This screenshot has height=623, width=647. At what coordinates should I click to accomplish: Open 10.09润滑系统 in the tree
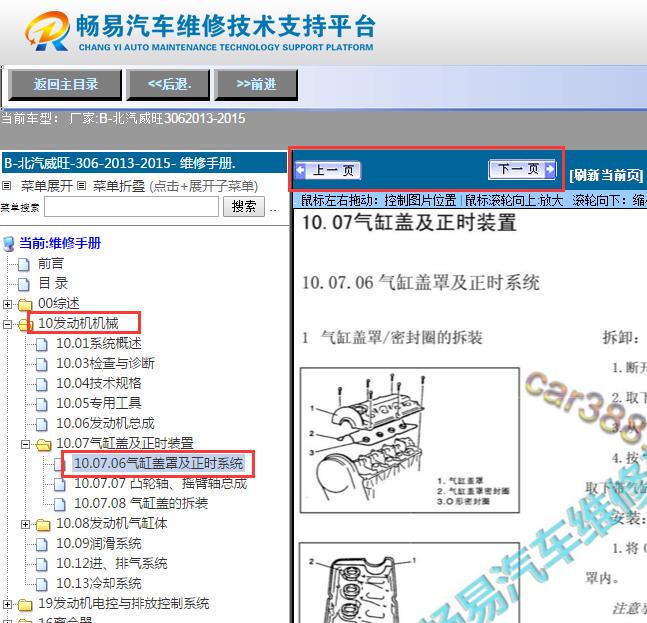[x=99, y=543]
